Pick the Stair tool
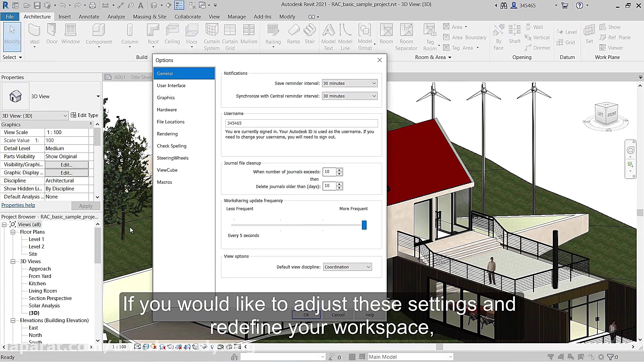Screen dimensions: 644x362 (x=310, y=35)
